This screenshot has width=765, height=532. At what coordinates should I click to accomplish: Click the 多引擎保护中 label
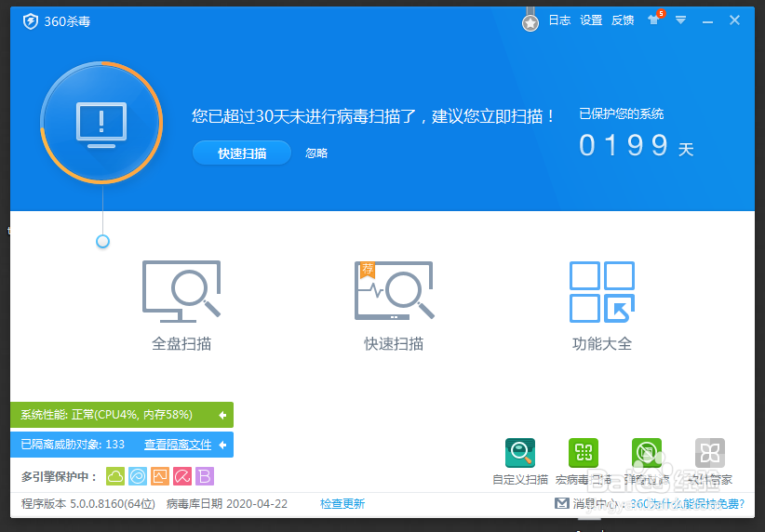[x=59, y=476]
